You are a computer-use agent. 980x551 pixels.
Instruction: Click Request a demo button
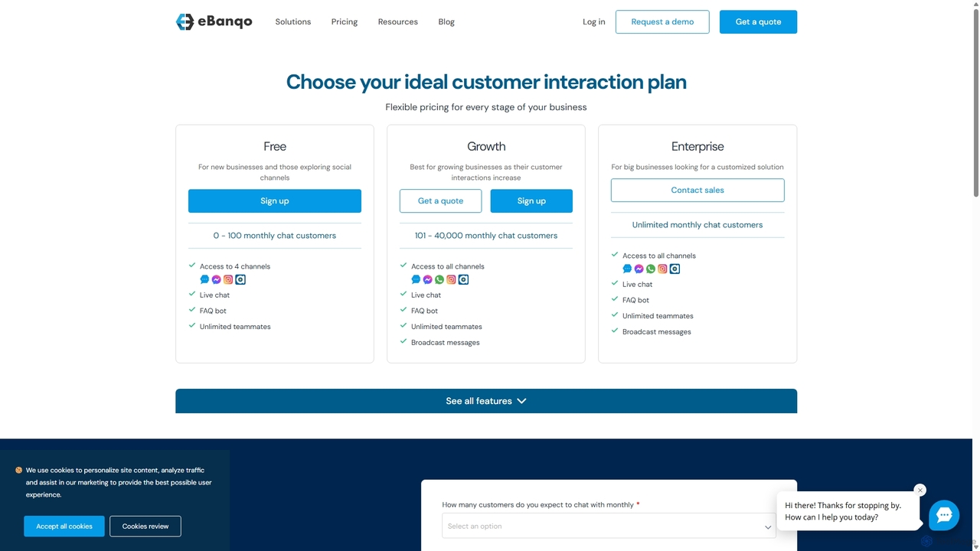coord(662,21)
